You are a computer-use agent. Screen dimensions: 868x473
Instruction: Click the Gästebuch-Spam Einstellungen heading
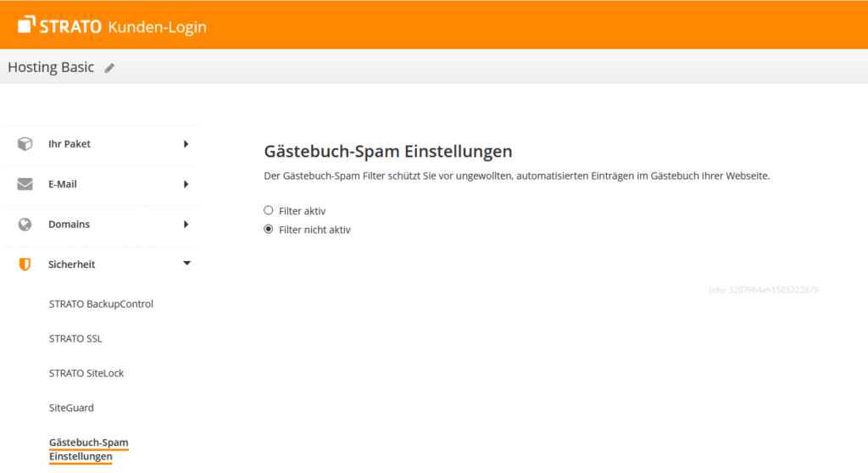pyautogui.click(x=388, y=151)
